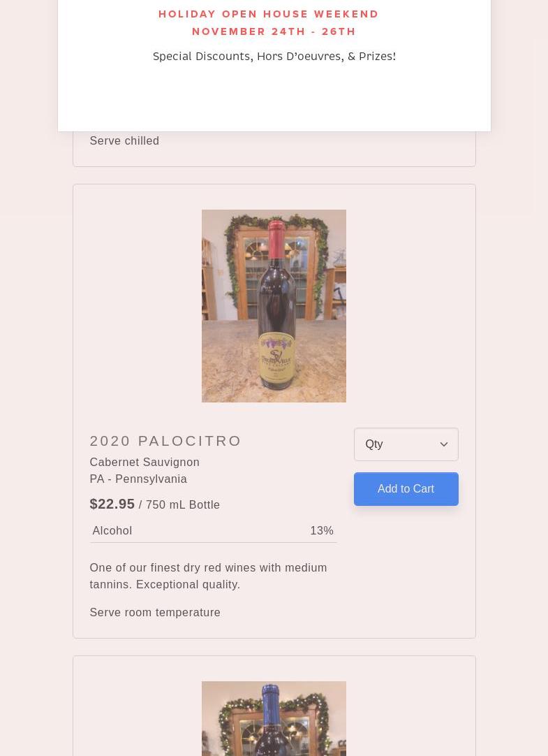Click the Cabernet Sauvignon varietal label
548x756 pixels.
tap(145, 463)
